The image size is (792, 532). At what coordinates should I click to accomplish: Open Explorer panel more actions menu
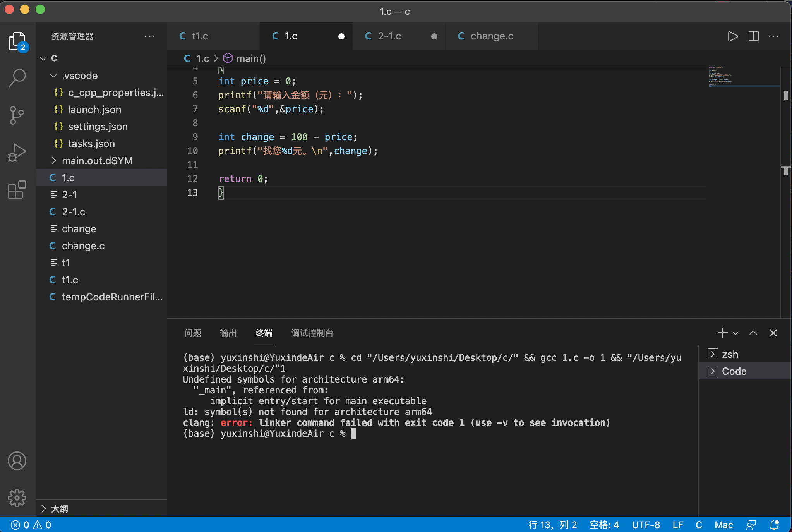click(x=149, y=36)
